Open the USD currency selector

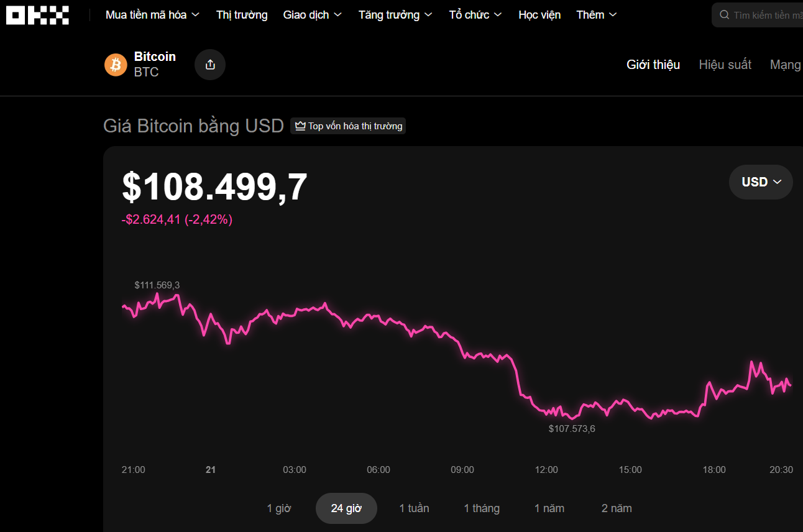[761, 182]
